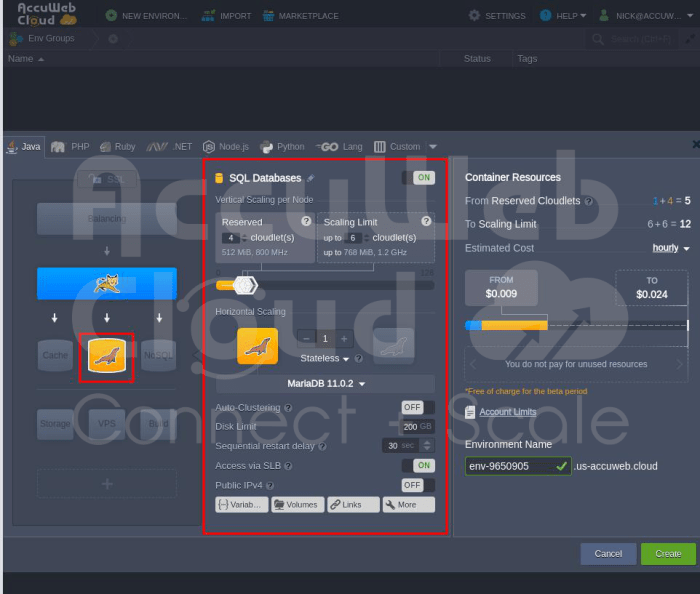Select the NoSQL node block

coord(158,355)
